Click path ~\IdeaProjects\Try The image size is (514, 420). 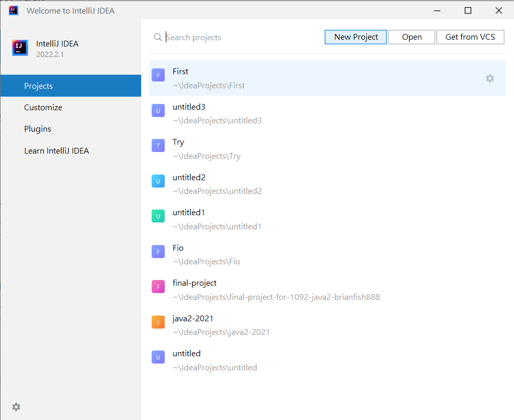click(207, 156)
